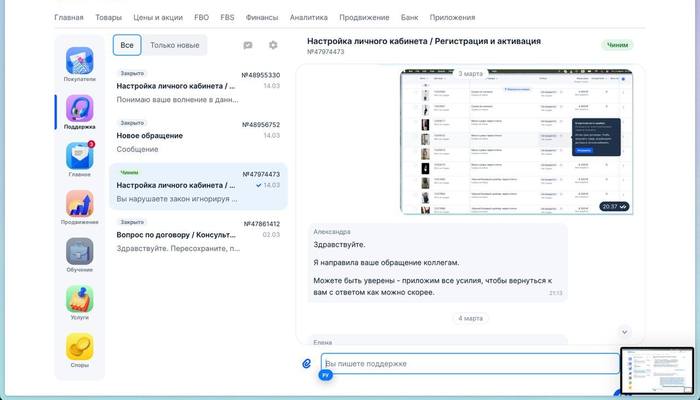Click the new request message icon
The width and height of the screenshot is (700, 400).
(248, 45)
